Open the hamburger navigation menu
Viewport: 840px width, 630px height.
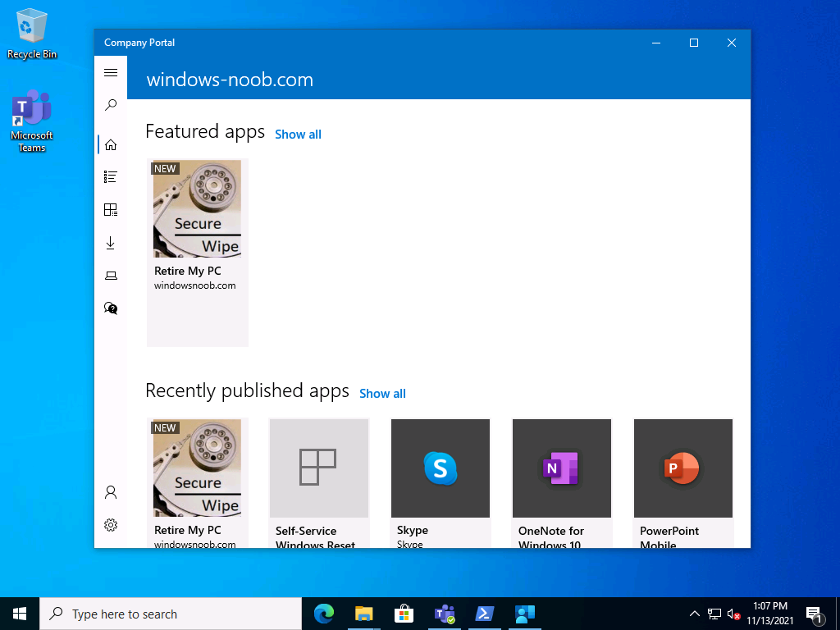point(111,72)
